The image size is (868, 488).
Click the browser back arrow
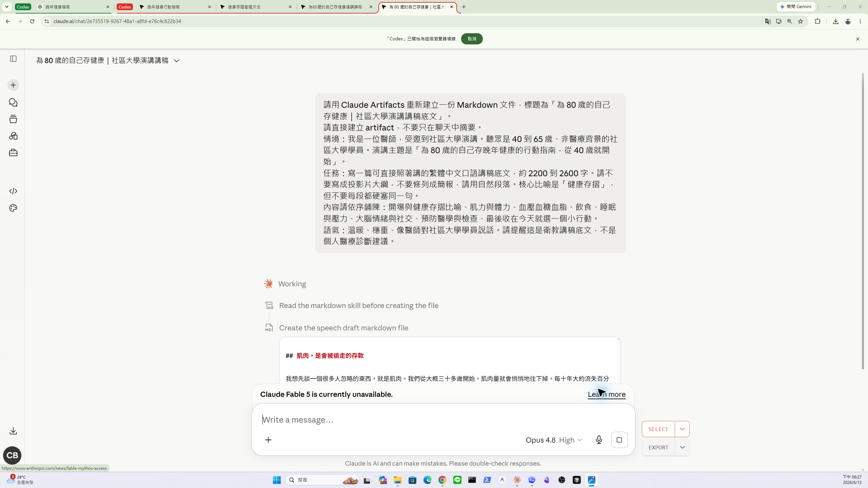click(8, 21)
